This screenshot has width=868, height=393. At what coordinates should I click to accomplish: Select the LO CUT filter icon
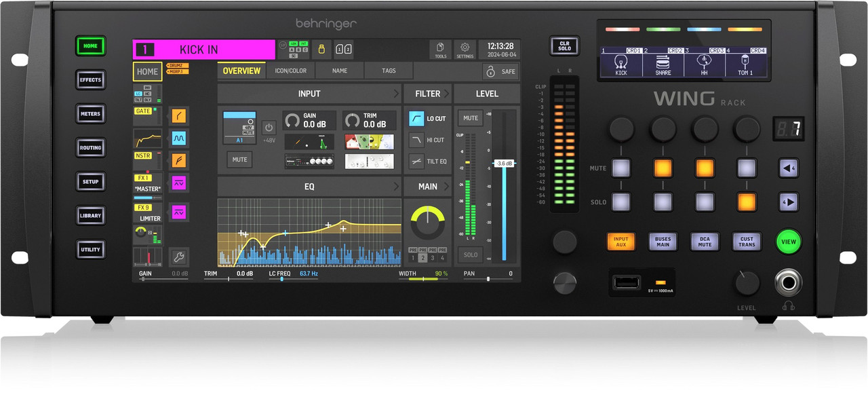tap(416, 119)
